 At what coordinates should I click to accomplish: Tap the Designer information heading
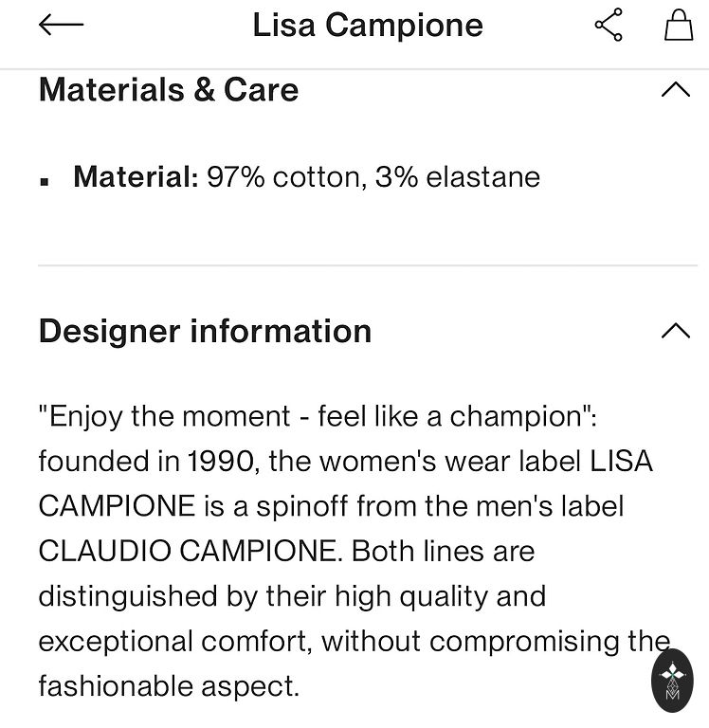click(205, 331)
